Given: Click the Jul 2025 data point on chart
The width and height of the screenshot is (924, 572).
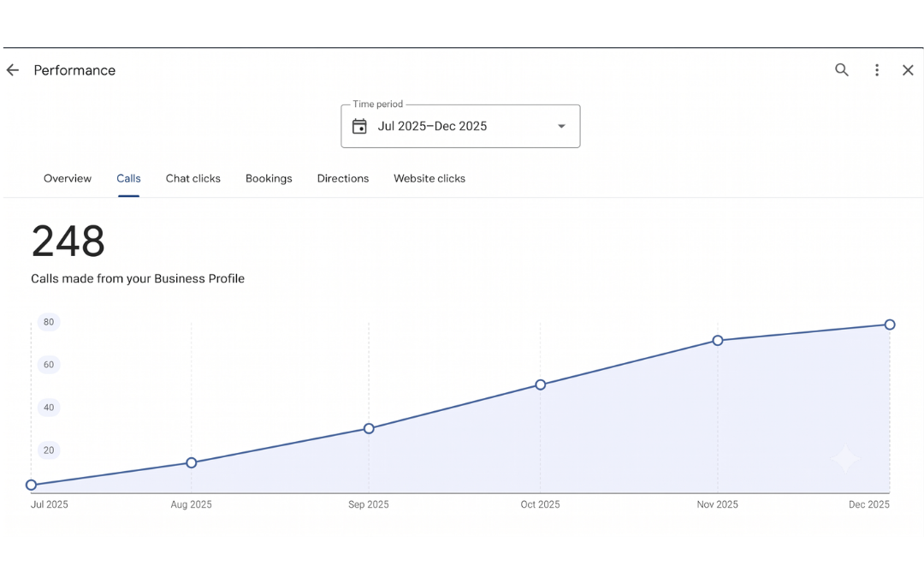Looking at the screenshot, I should pyautogui.click(x=32, y=486).
